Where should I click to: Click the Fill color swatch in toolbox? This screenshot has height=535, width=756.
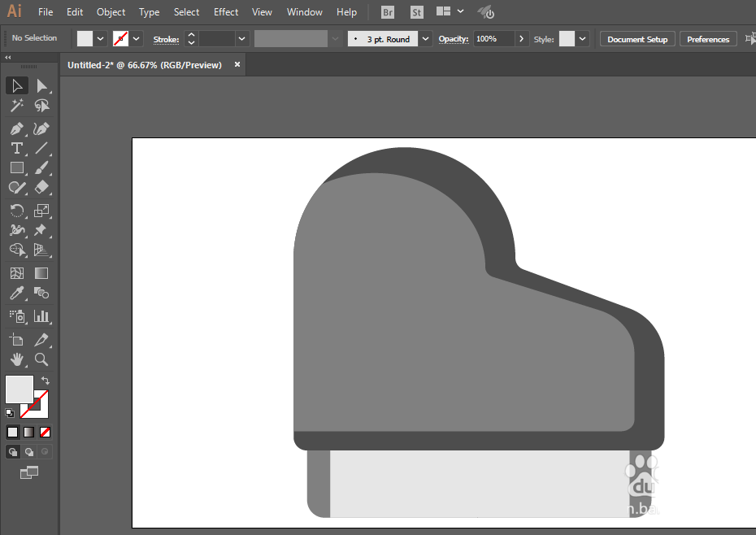20,389
